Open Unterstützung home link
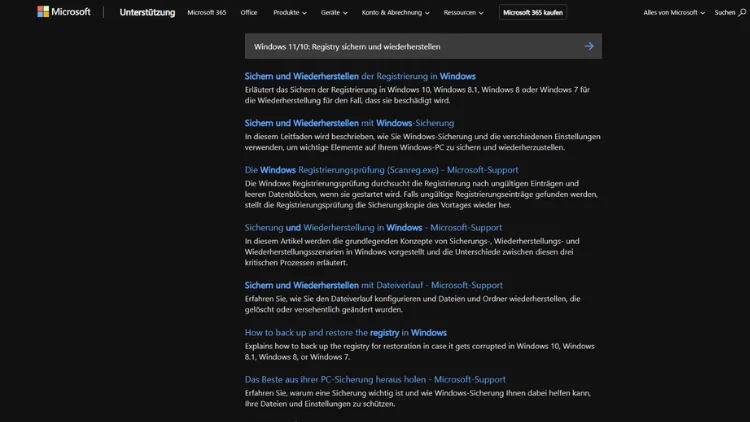750x422 pixels. [x=147, y=12]
